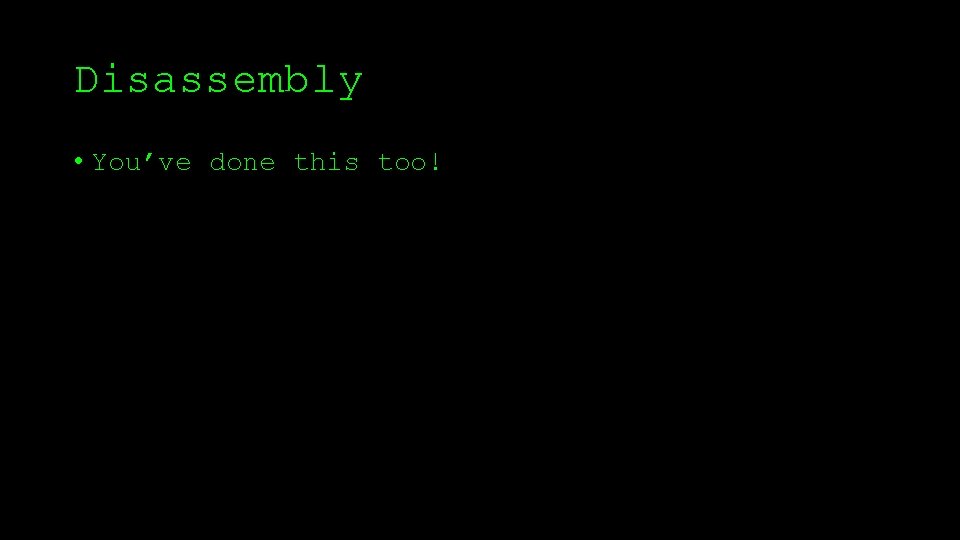Click the letter e in Disassembly

coord(244,83)
